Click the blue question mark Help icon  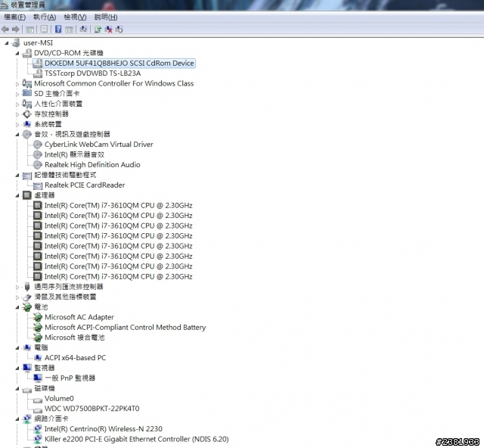pyautogui.click(x=58, y=30)
